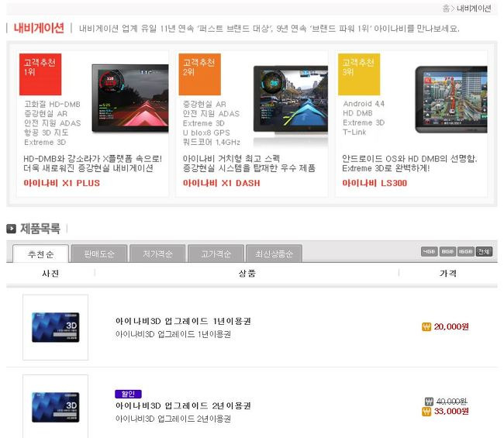The width and height of the screenshot is (504, 438).
Task: Click the 20,000원 price text
Action: pos(451,327)
